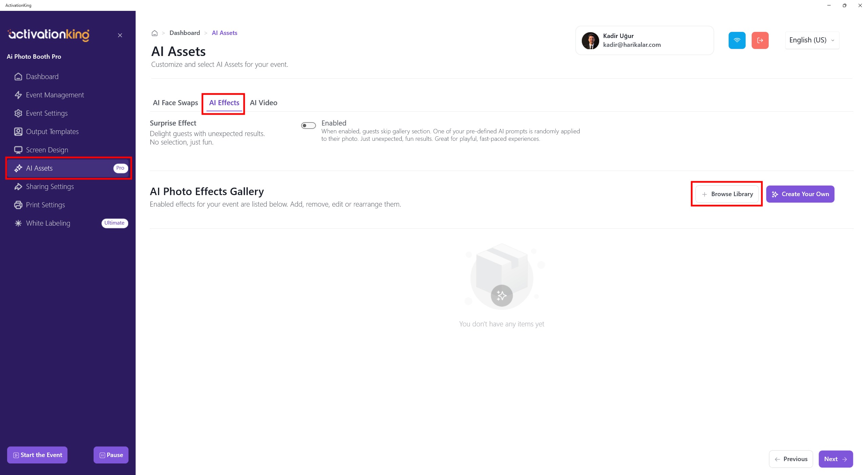The width and height of the screenshot is (868, 475).
Task: Click the Screen Design monitor icon
Action: [x=18, y=150]
